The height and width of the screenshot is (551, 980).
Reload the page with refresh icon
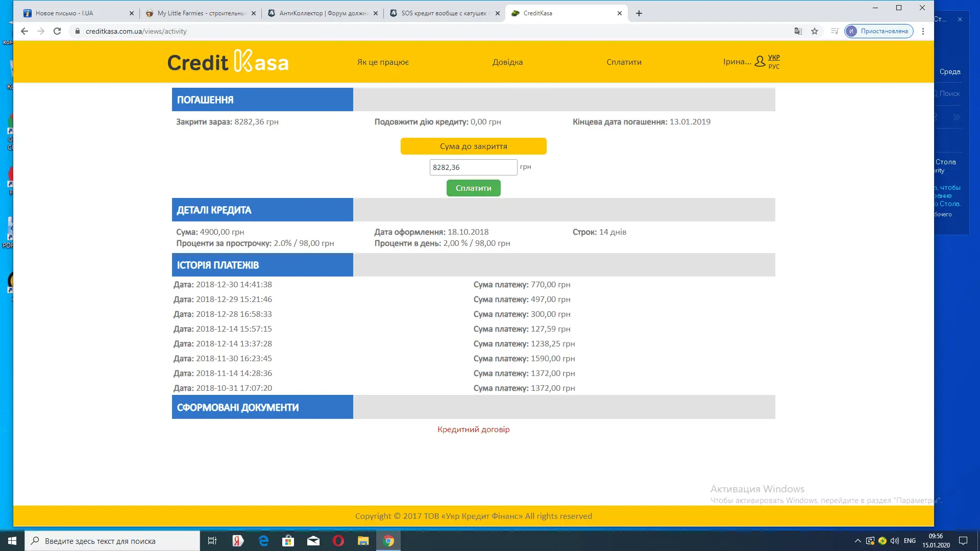click(x=57, y=31)
